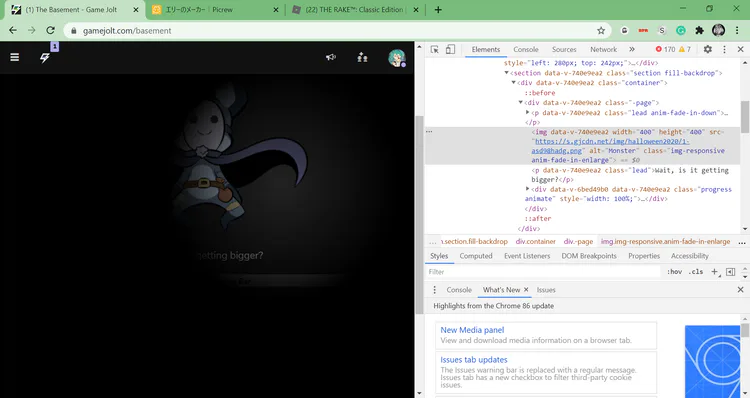This screenshot has width=750, height=398.
Task: Select img.img-responsive breadcrumb item
Action: tap(665, 242)
